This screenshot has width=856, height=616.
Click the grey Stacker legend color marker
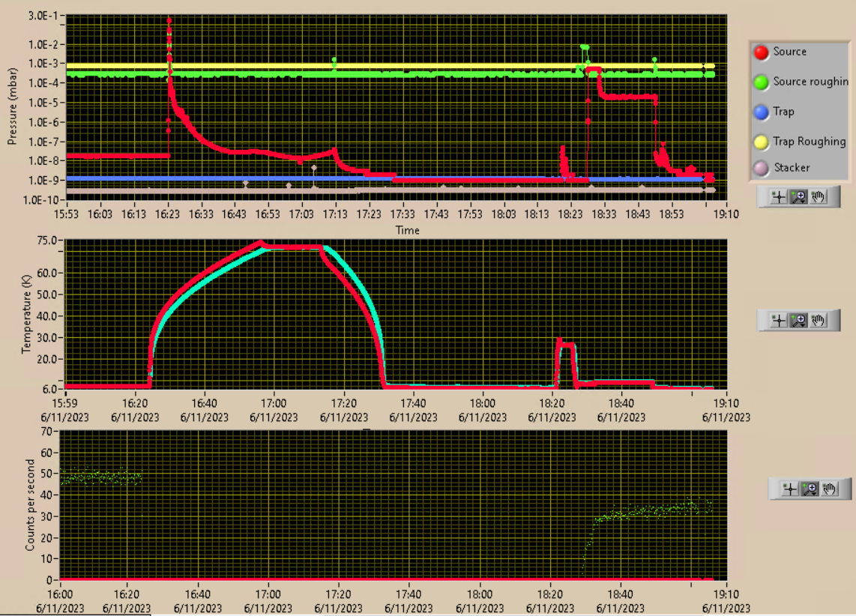761,168
